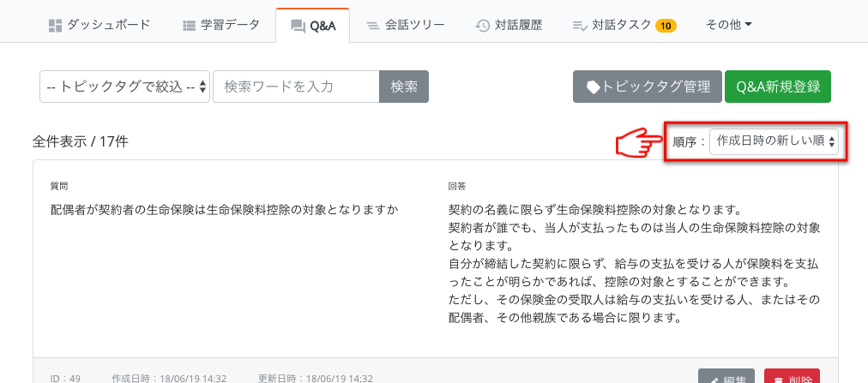Open the ダッシュボード tab
868x383 pixels.
(x=99, y=25)
